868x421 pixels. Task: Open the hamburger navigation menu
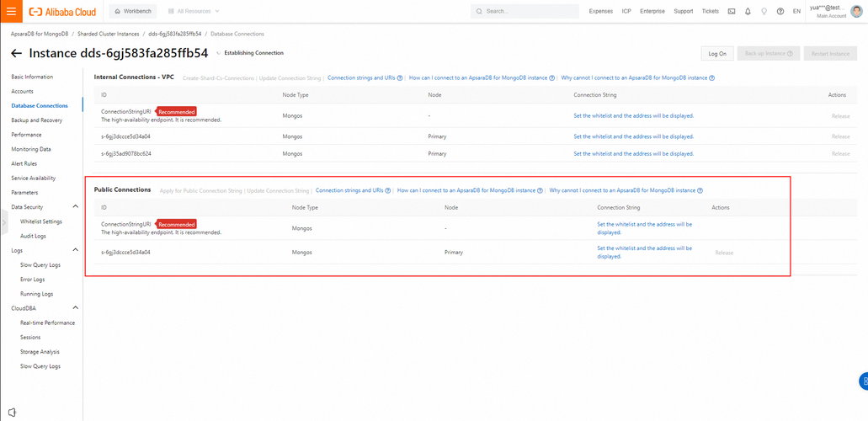pyautogui.click(x=11, y=11)
